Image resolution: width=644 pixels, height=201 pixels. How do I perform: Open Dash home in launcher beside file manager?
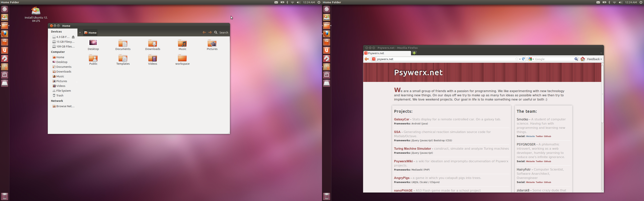[x=5, y=9]
